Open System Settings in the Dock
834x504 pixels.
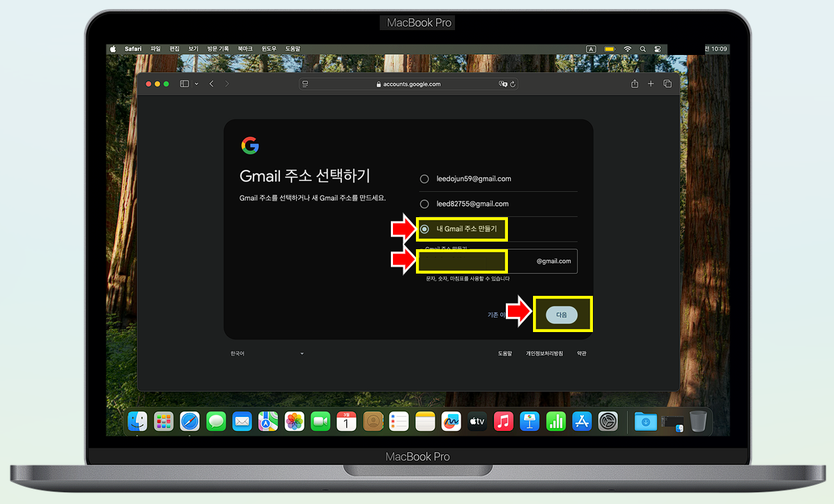coord(608,422)
